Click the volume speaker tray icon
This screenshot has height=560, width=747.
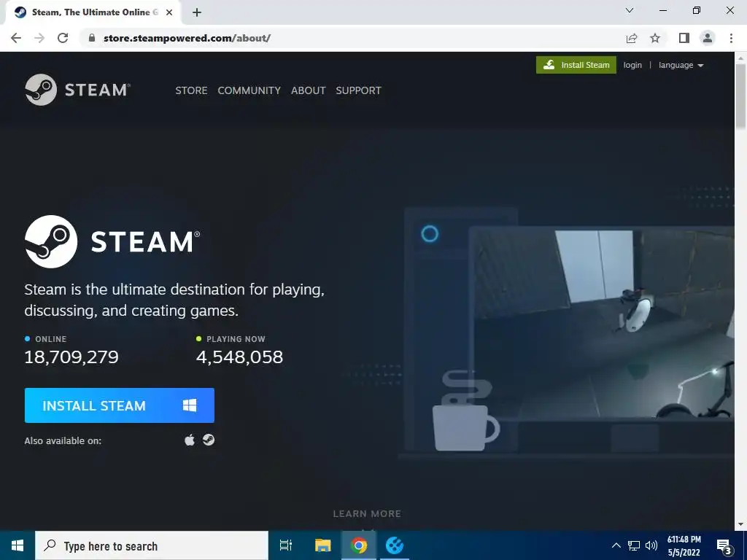pos(651,545)
